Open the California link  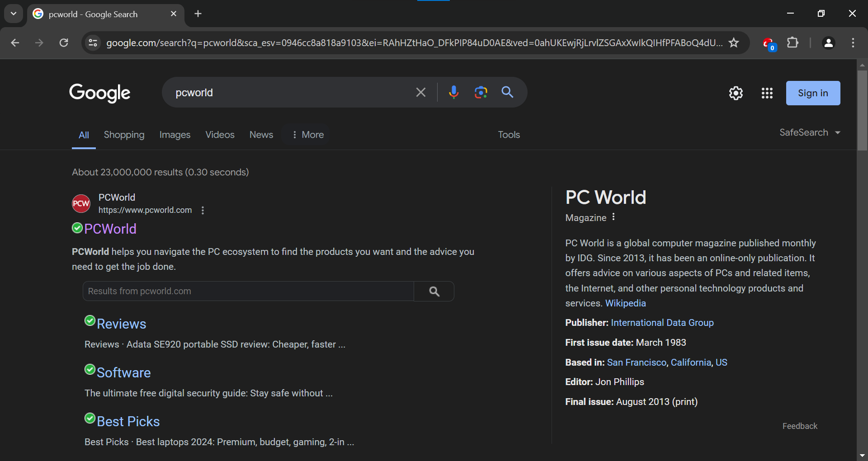(691, 362)
